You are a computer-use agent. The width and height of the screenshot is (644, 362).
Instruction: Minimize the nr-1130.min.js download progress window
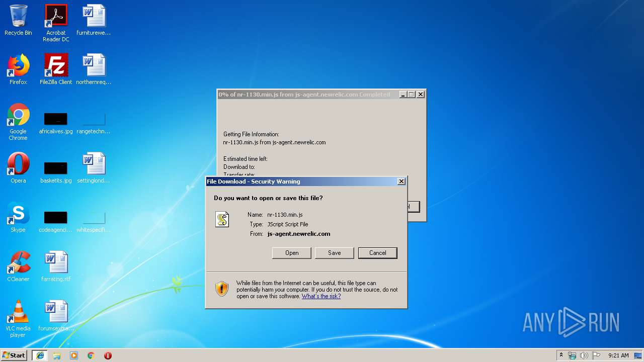pyautogui.click(x=403, y=95)
